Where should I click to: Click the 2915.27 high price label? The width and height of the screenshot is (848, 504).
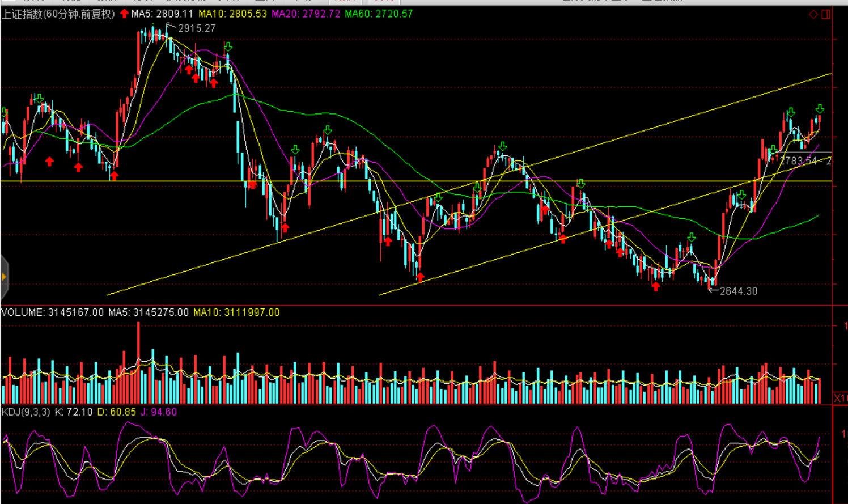click(x=196, y=28)
